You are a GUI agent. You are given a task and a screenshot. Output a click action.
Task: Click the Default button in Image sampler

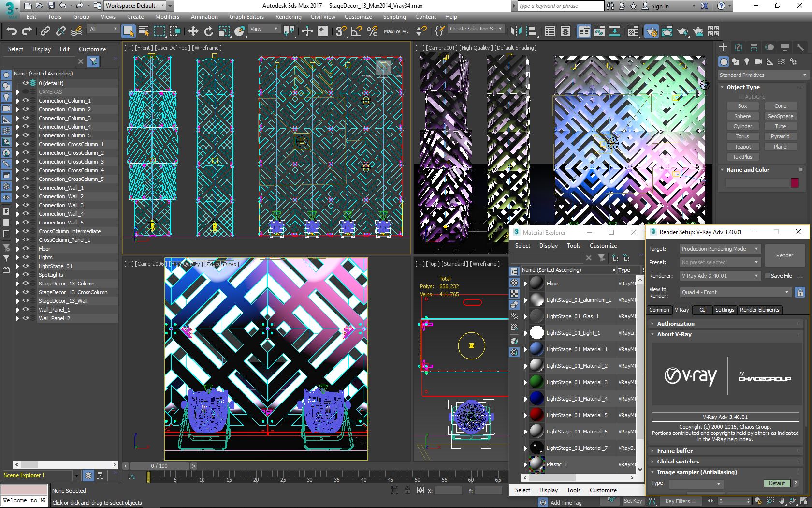(x=777, y=483)
